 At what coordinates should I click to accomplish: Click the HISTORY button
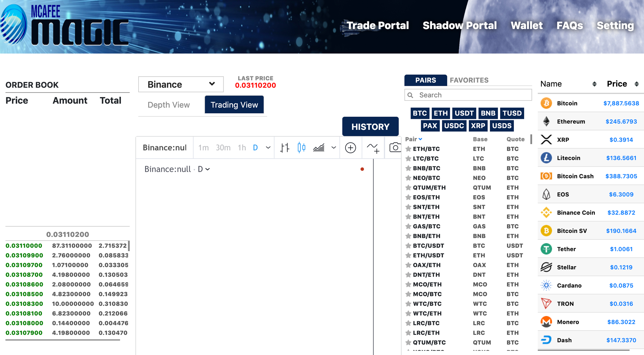370,126
